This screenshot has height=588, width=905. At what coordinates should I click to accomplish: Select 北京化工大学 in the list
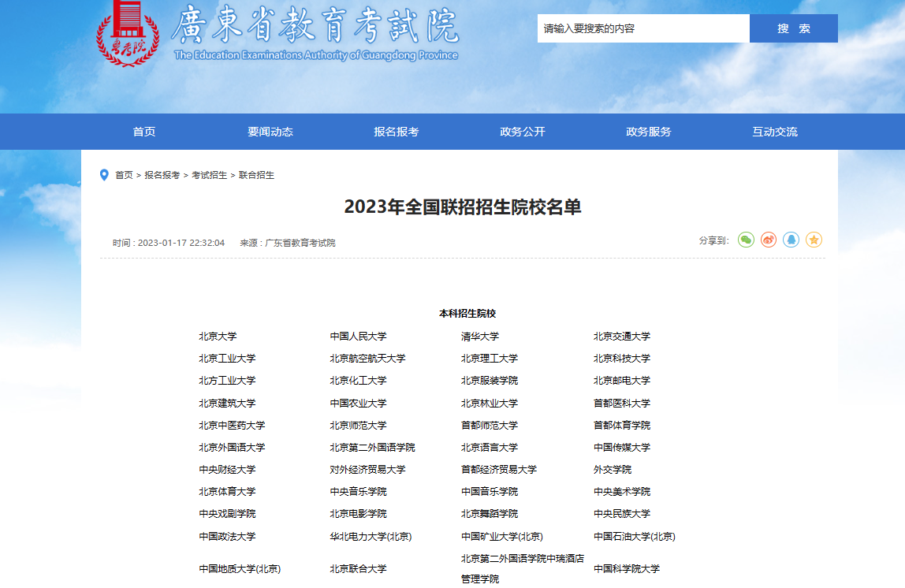pyautogui.click(x=359, y=380)
